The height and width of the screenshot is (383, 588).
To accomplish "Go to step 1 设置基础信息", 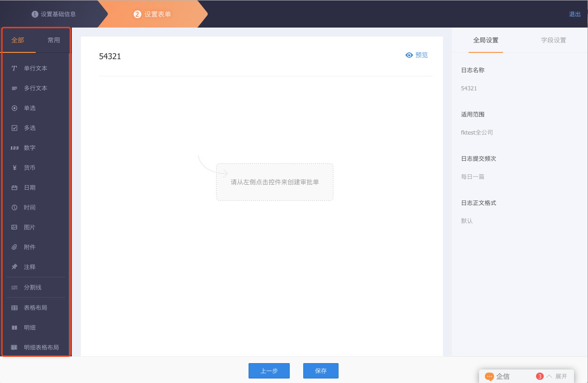I will (54, 14).
